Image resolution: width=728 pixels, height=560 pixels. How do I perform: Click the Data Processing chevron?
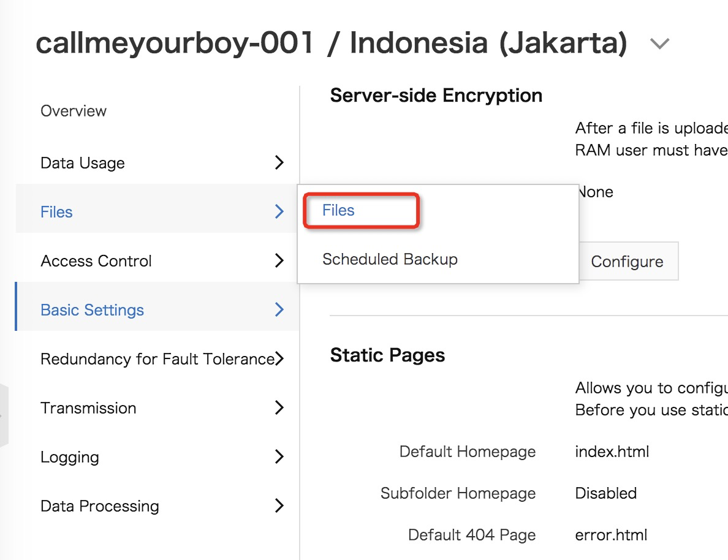(x=279, y=505)
